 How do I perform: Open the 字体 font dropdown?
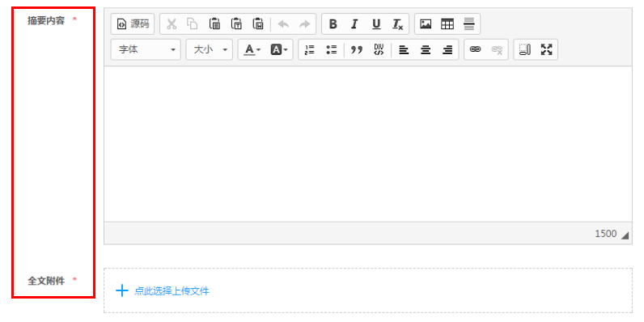[146, 49]
